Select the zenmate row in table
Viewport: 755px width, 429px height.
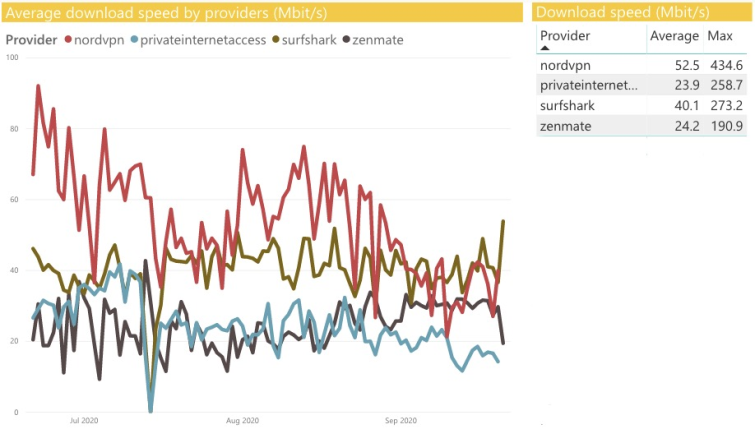(x=642, y=126)
